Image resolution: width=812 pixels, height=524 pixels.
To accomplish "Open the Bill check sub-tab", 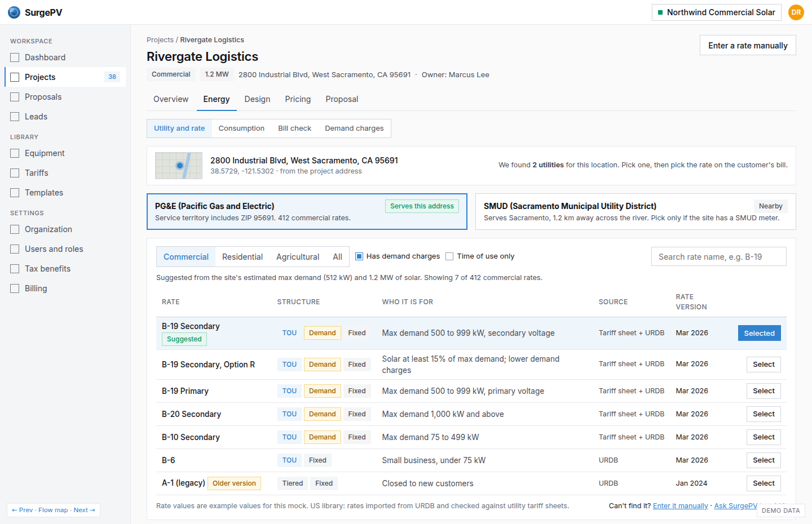I will point(294,128).
